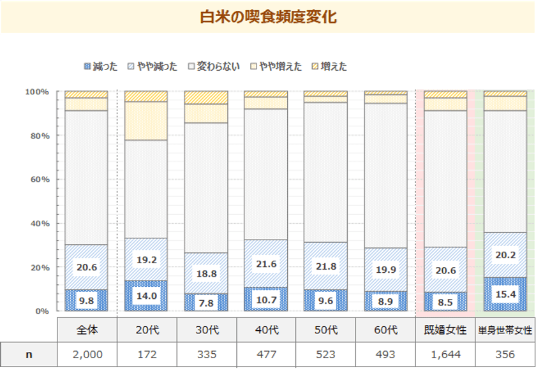Click the 335 sample size cell
Image resolution: width=536 pixels, height=392 pixels.
(207, 354)
